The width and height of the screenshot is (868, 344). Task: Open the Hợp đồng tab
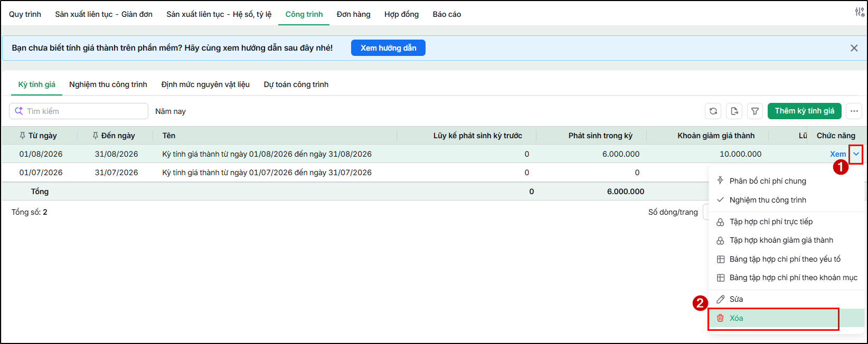pos(401,14)
